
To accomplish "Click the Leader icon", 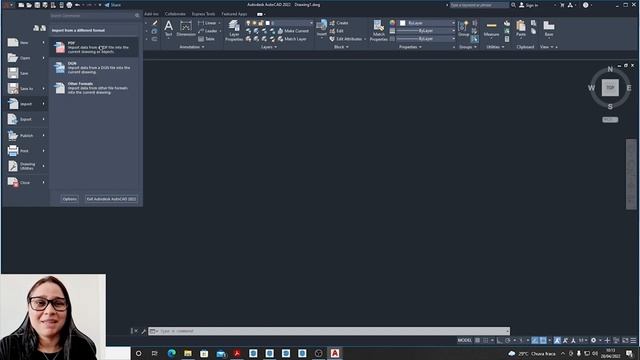I will pos(201,31).
